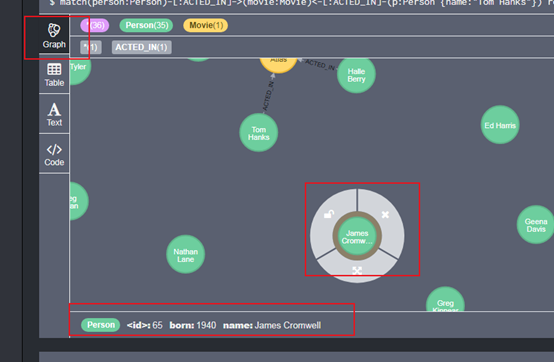Click the Person label in details bar

101,325
